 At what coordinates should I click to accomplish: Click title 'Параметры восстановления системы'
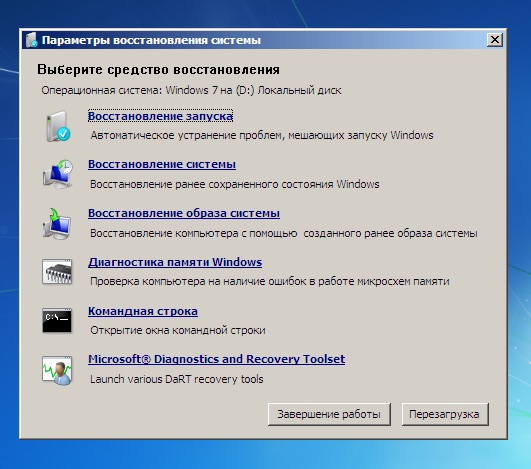coord(151,40)
